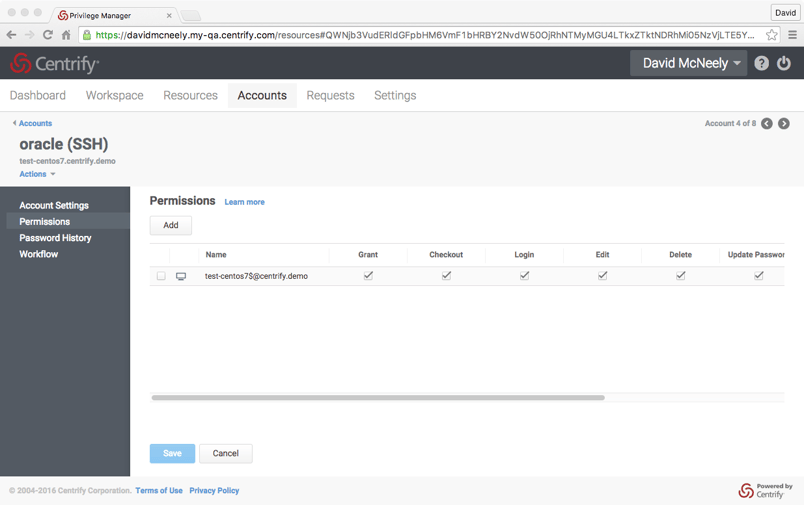Toggle Grant permission for test-centos7$
This screenshot has width=804, height=505.
tap(368, 276)
